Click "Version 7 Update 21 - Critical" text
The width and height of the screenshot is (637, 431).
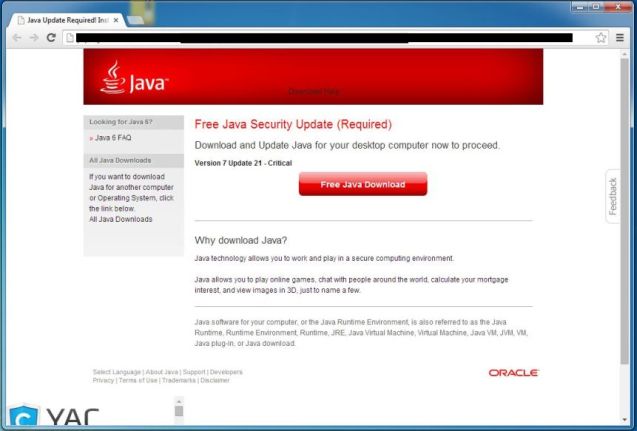click(243, 163)
